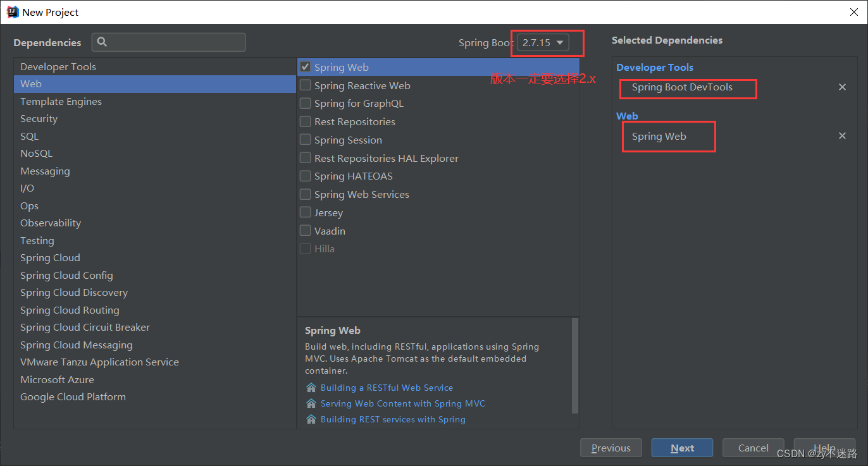
Task: Select the Developer Tools category
Action: tap(155, 66)
